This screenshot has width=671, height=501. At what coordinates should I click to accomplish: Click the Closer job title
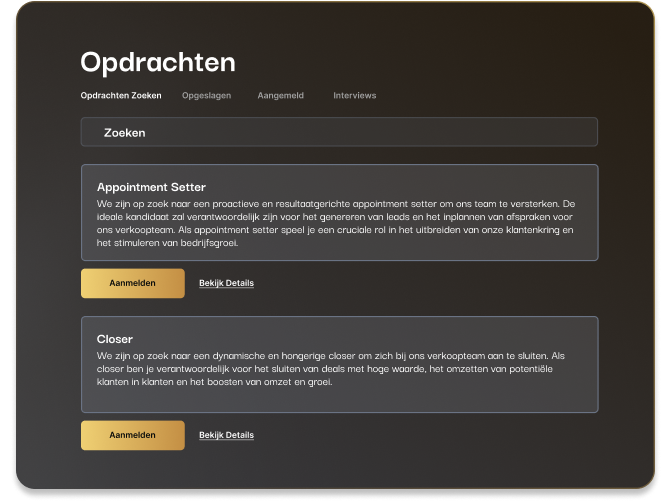click(115, 339)
